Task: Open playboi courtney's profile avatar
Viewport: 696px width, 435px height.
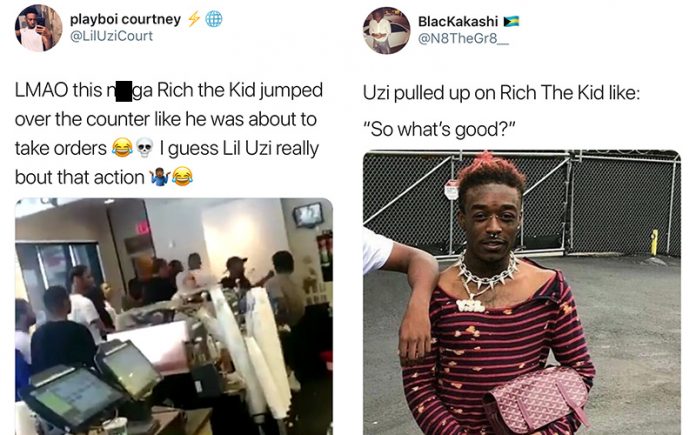Action: [x=39, y=28]
